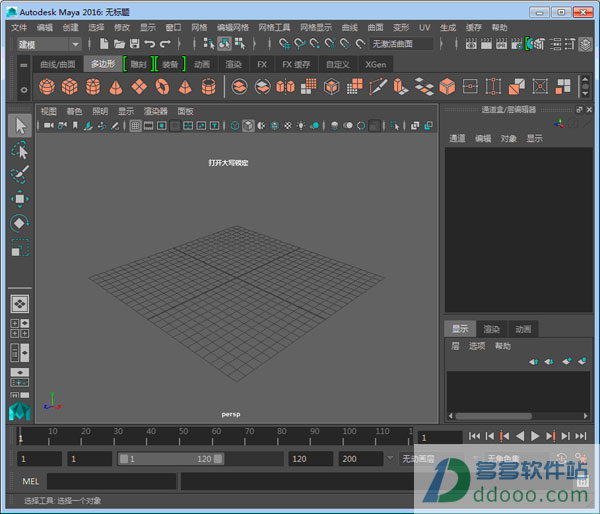Toggle wireframe display in viewport
The height and width of the screenshot is (514, 600).
(235, 126)
